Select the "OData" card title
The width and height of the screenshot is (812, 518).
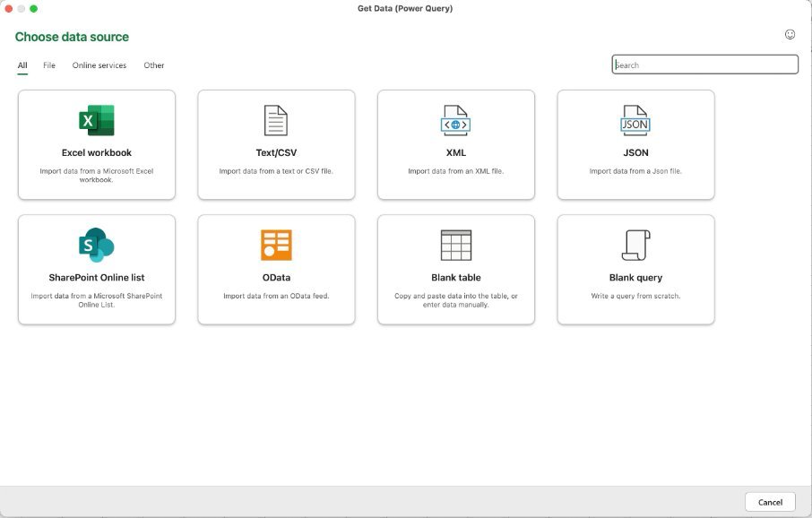pyautogui.click(x=276, y=278)
